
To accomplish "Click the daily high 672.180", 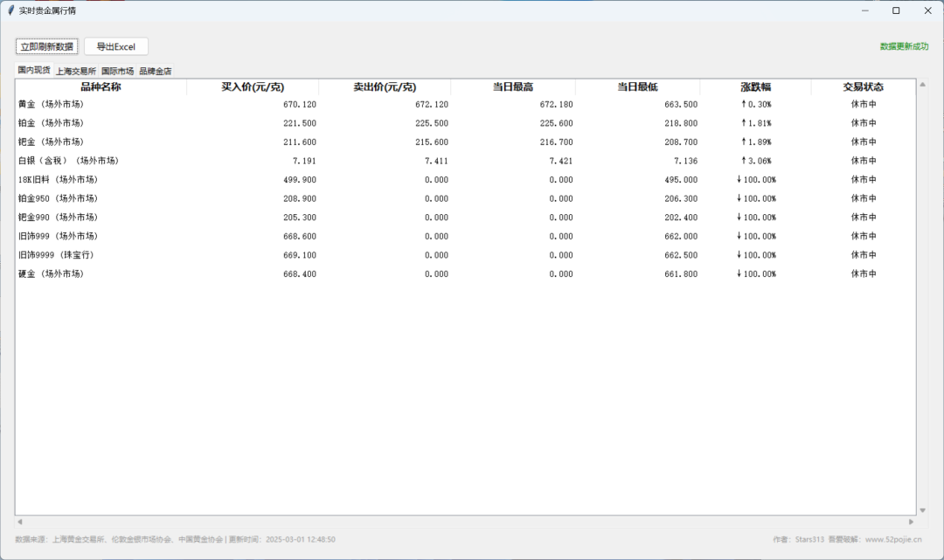I will (556, 104).
